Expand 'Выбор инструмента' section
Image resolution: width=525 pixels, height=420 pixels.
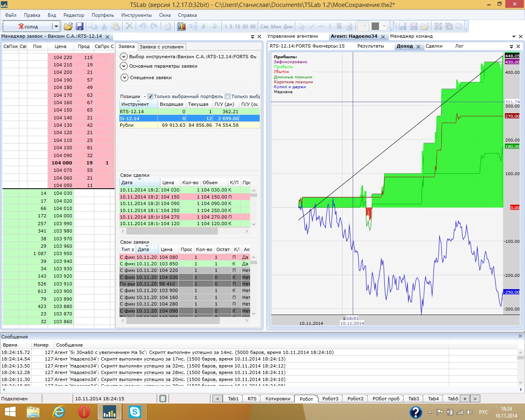123,57
